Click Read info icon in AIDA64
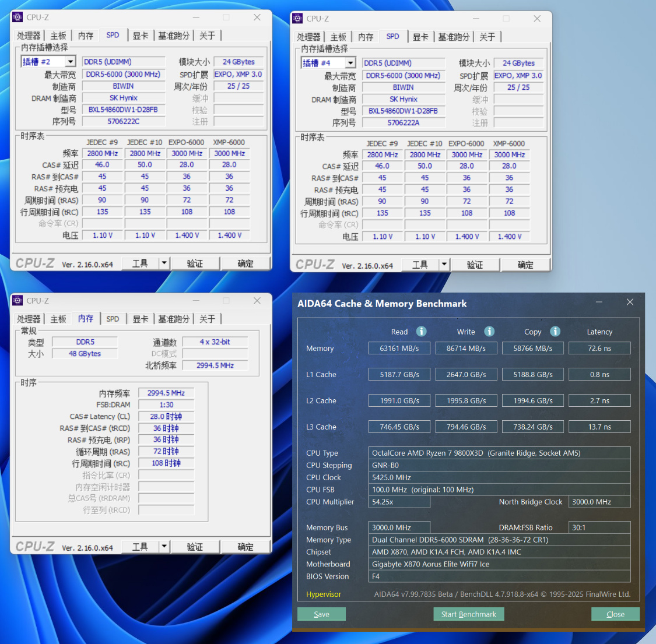 pyautogui.click(x=421, y=332)
